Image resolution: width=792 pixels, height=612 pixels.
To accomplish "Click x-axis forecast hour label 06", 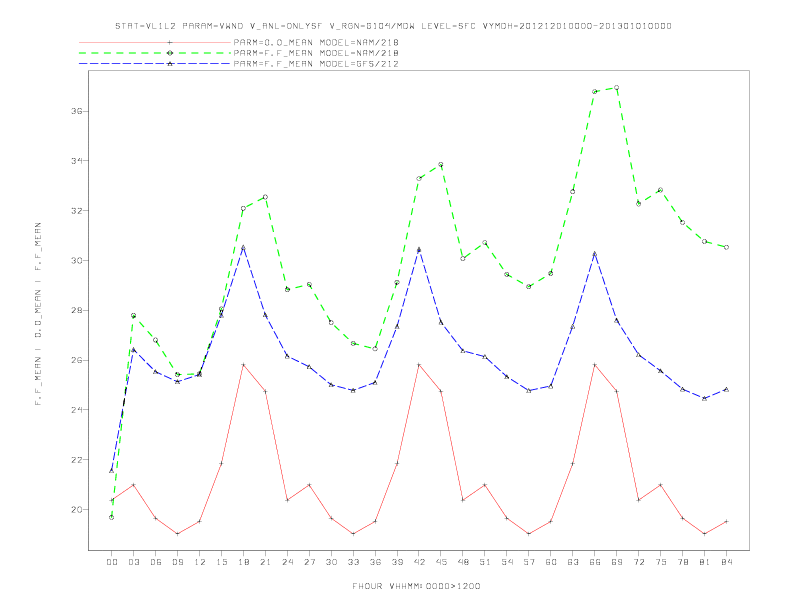I will click(156, 562).
